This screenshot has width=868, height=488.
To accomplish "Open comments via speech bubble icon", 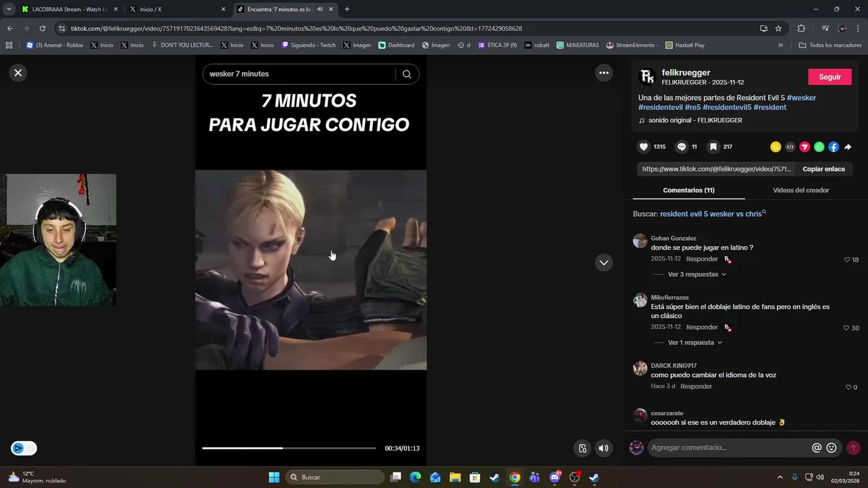I will 682,146.
